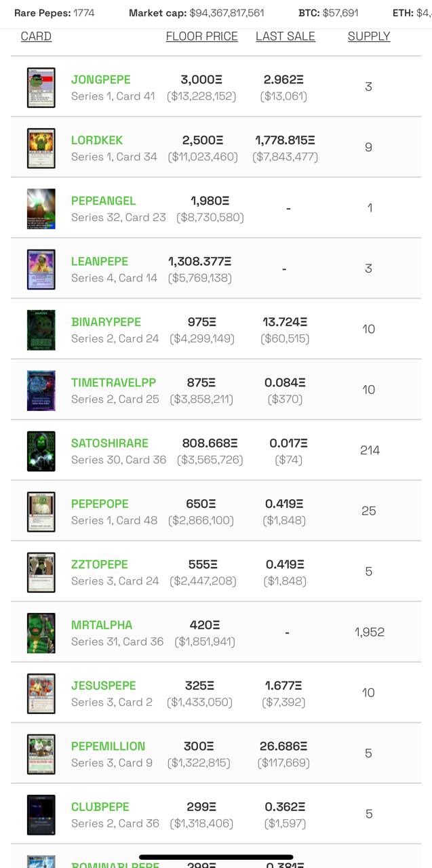View the MRTALPHA card thumbnail
The width and height of the screenshot is (432, 868).
coord(41,633)
